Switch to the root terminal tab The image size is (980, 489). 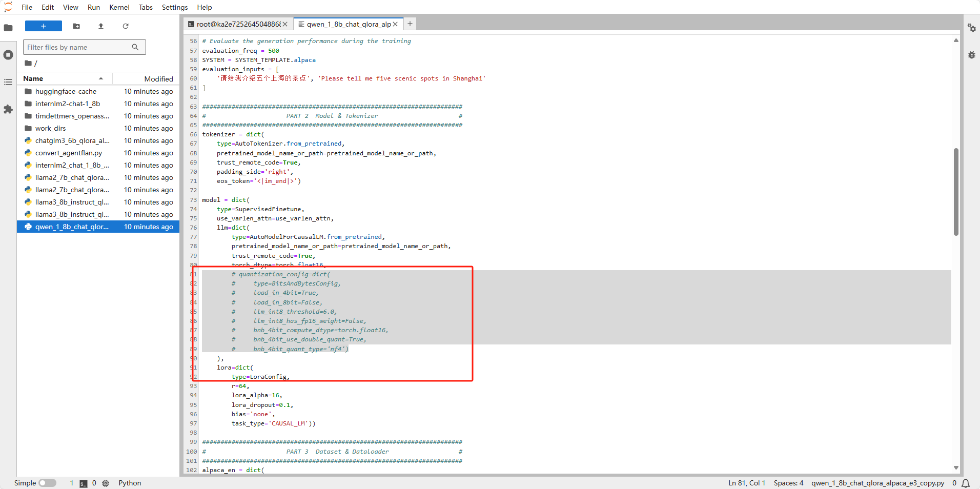point(238,24)
